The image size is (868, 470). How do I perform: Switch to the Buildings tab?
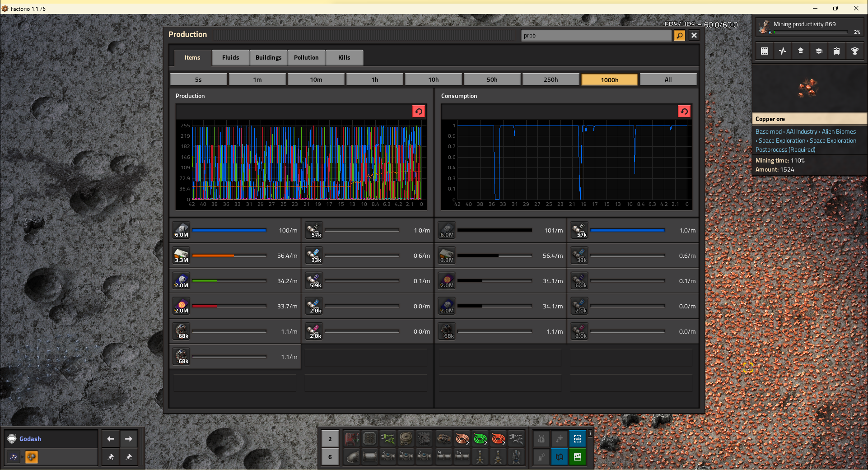click(268, 57)
